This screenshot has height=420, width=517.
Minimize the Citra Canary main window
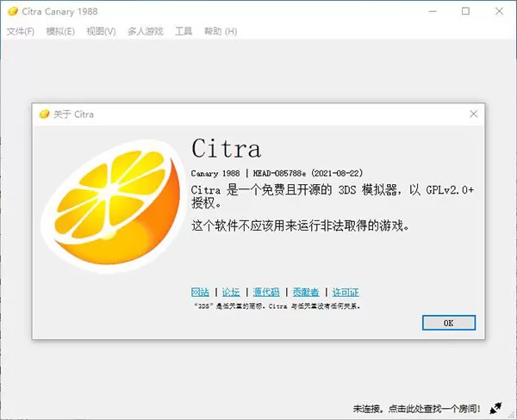pos(433,11)
